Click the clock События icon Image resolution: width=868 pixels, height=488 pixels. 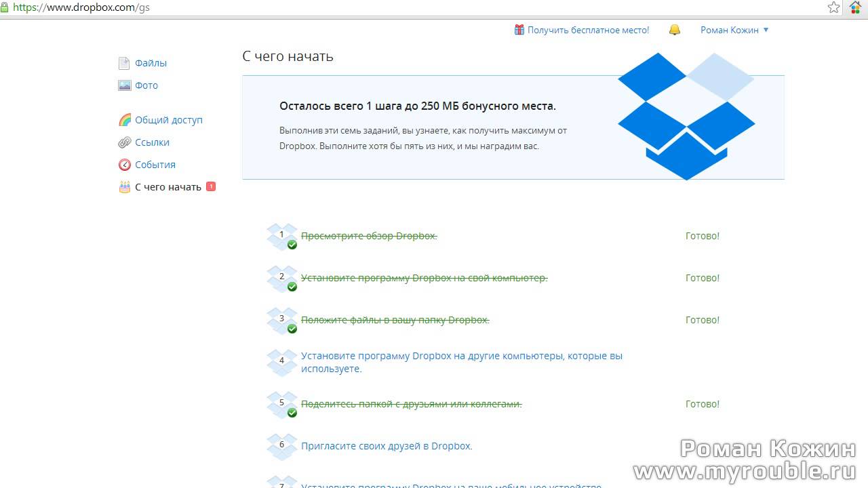coord(125,165)
